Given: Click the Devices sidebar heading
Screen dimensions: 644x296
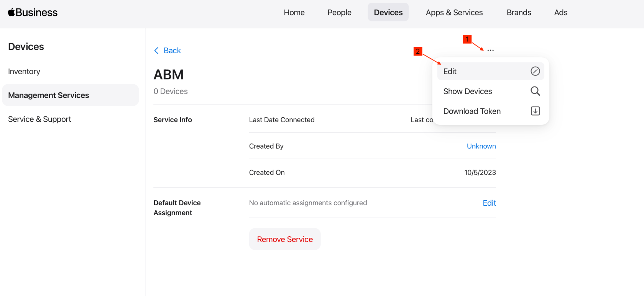Looking at the screenshot, I should 26,47.
